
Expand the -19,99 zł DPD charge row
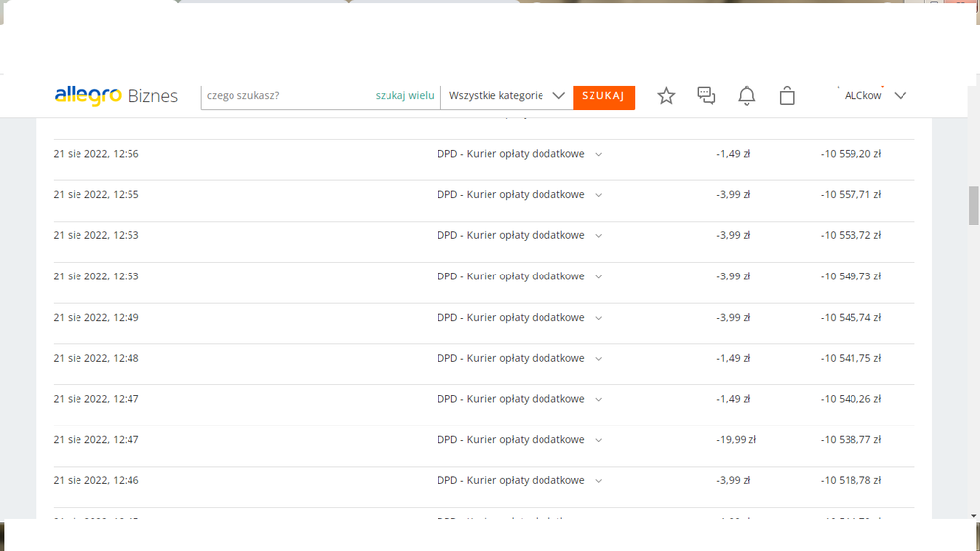coord(599,440)
